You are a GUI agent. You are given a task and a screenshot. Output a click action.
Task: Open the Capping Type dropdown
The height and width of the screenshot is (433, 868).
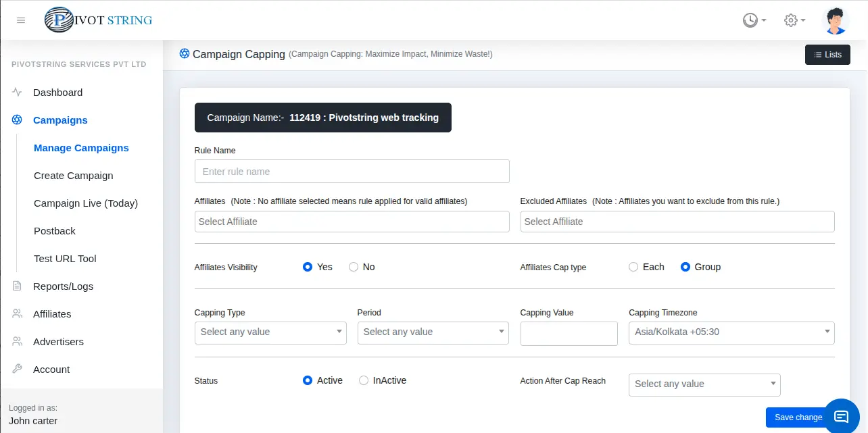point(270,332)
